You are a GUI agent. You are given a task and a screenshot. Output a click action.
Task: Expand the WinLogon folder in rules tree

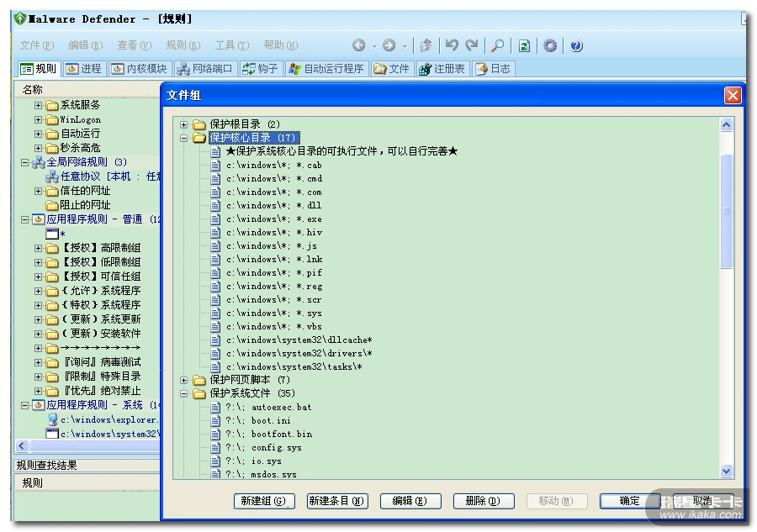coord(38,119)
